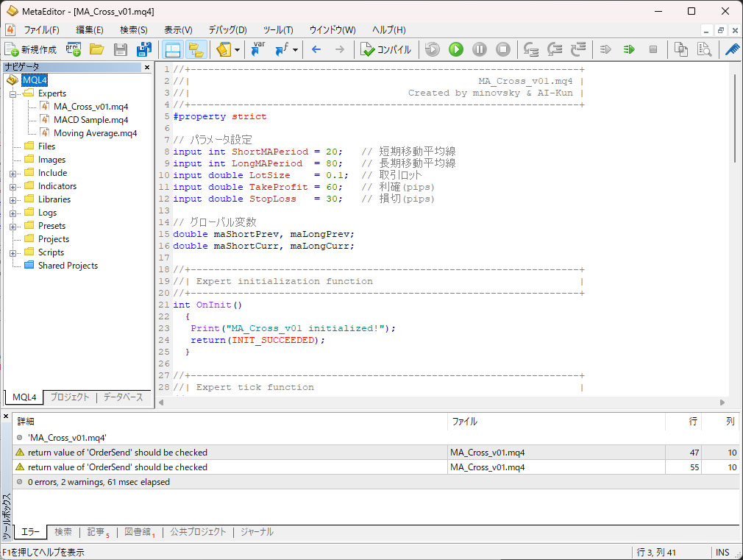Expand the Scripts folder tree node
The image size is (743, 560).
[x=13, y=252]
